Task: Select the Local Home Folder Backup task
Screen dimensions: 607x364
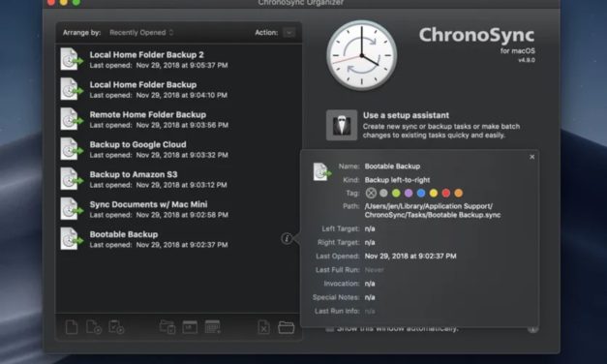Action: click(178, 89)
